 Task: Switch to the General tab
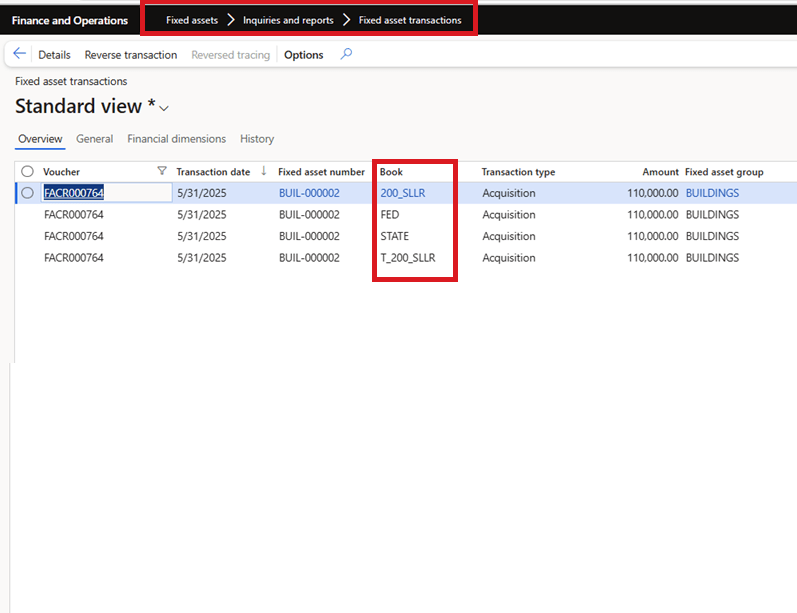(x=94, y=139)
